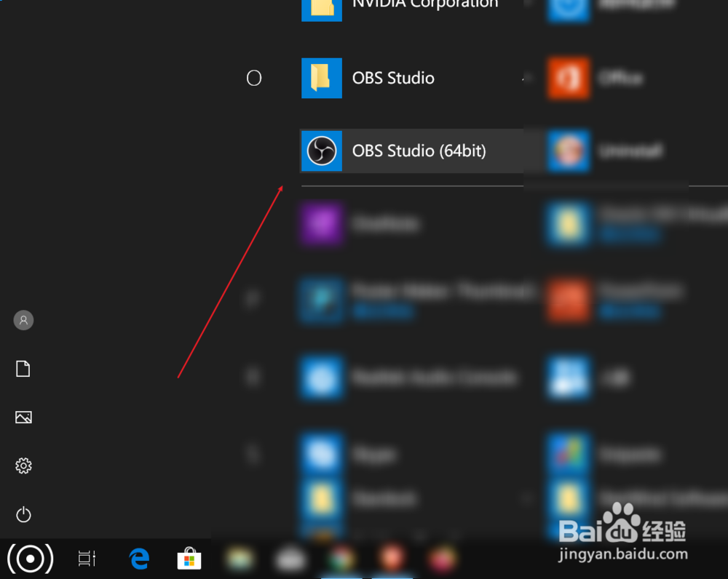Open the Documents icon in Start sidebar
The image size is (728, 579).
(x=23, y=369)
